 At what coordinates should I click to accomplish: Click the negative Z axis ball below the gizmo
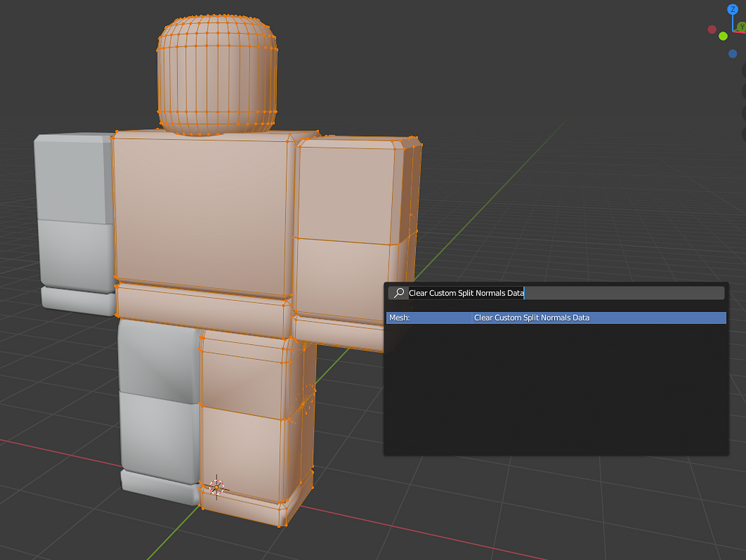(x=733, y=53)
